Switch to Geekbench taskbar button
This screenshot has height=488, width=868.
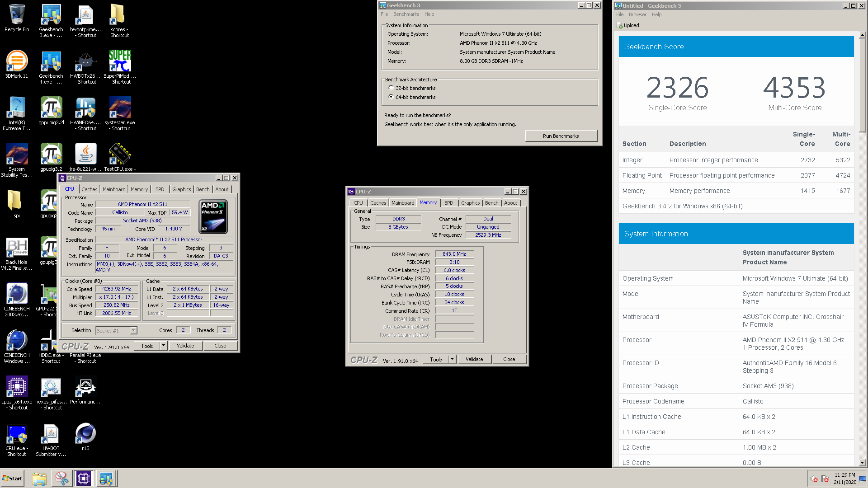(106, 479)
